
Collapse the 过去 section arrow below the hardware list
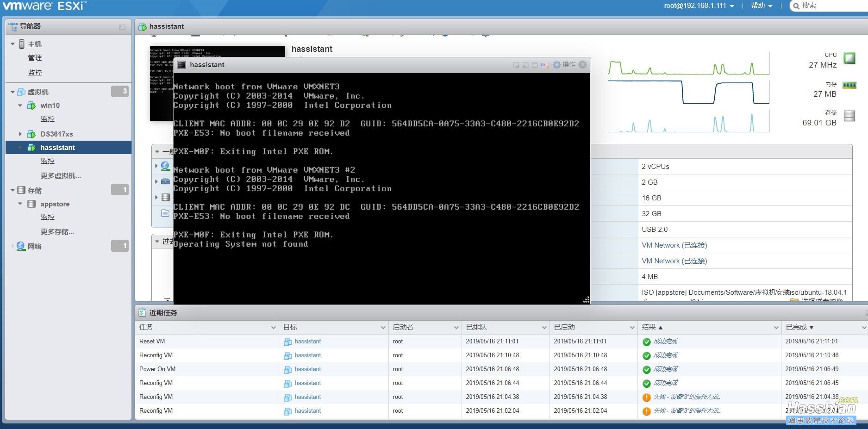click(x=157, y=241)
